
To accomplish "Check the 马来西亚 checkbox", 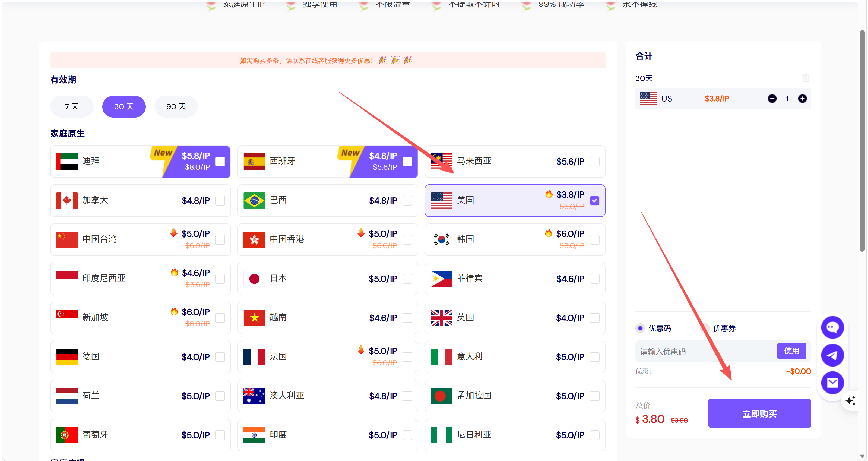I will tap(594, 162).
